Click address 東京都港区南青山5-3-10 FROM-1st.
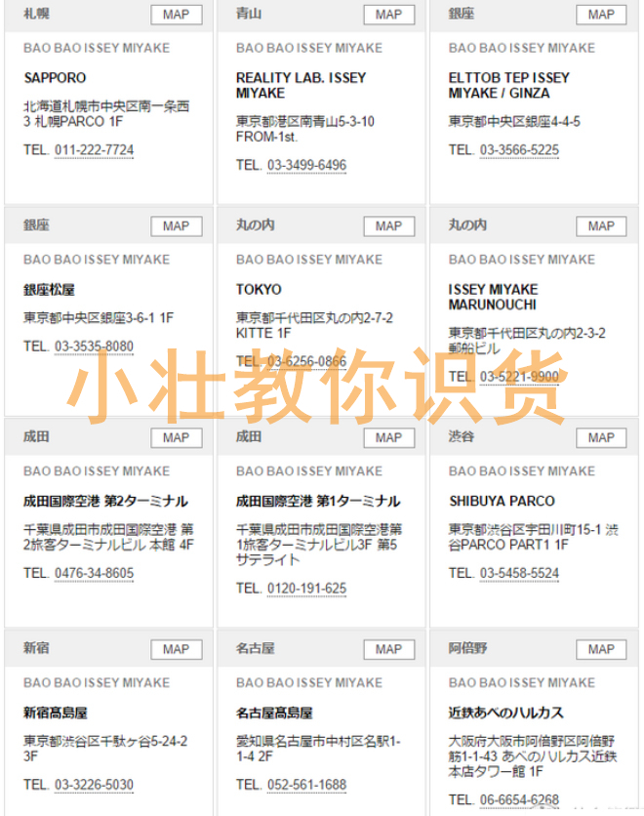This screenshot has width=644, height=816. [x=305, y=129]
